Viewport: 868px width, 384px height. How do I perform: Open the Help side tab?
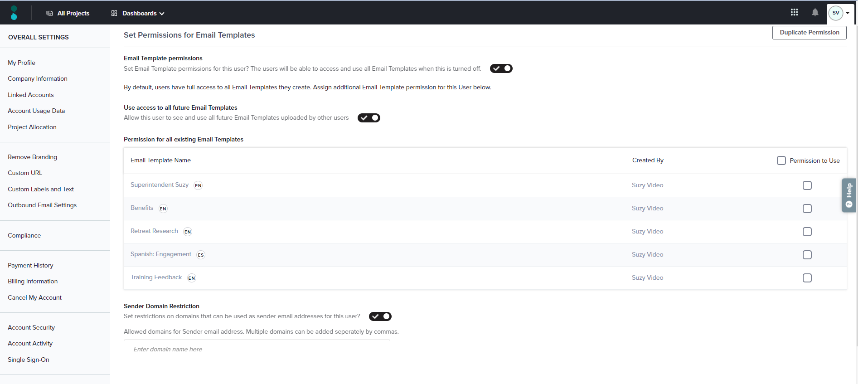849,195
